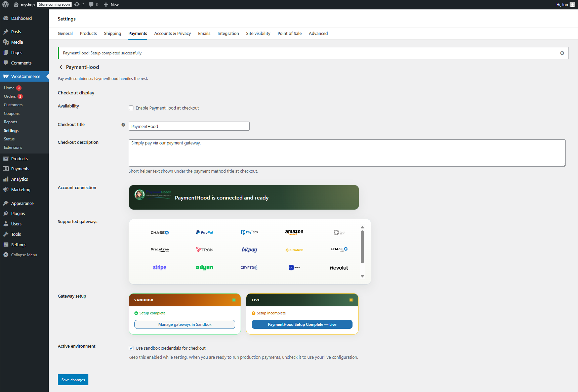Click the Amazon gateway logo
Screen dimensions: 578x392
(x=294, y=232)
